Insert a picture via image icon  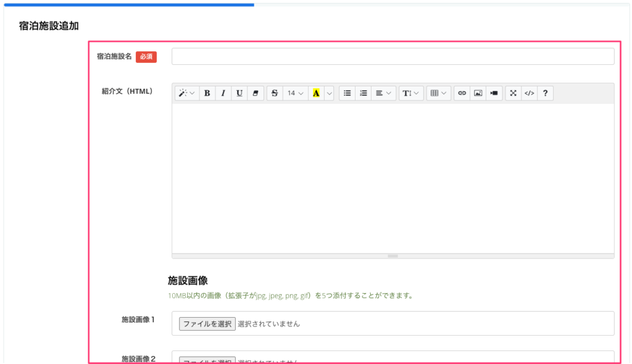click(x=478, y=93)
